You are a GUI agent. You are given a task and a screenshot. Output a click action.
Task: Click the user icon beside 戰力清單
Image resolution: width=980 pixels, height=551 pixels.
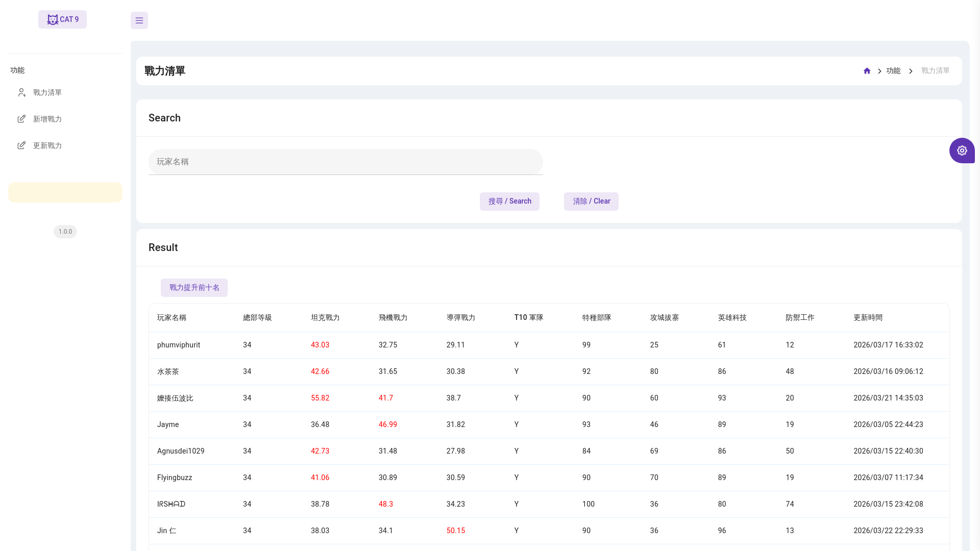[x=21, y=92]
